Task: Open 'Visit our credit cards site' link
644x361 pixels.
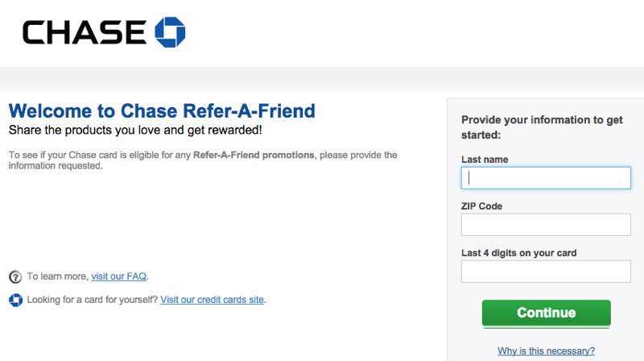Action: coord(212,300)
